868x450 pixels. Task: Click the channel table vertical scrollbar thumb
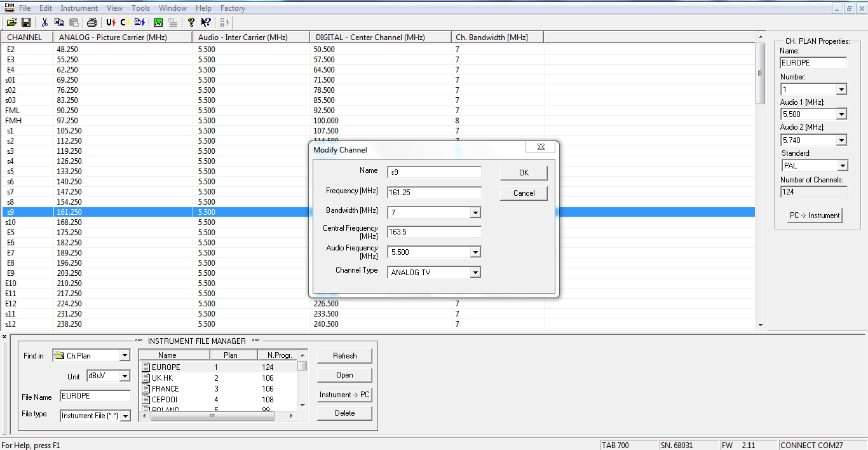[x=760, y=73]
